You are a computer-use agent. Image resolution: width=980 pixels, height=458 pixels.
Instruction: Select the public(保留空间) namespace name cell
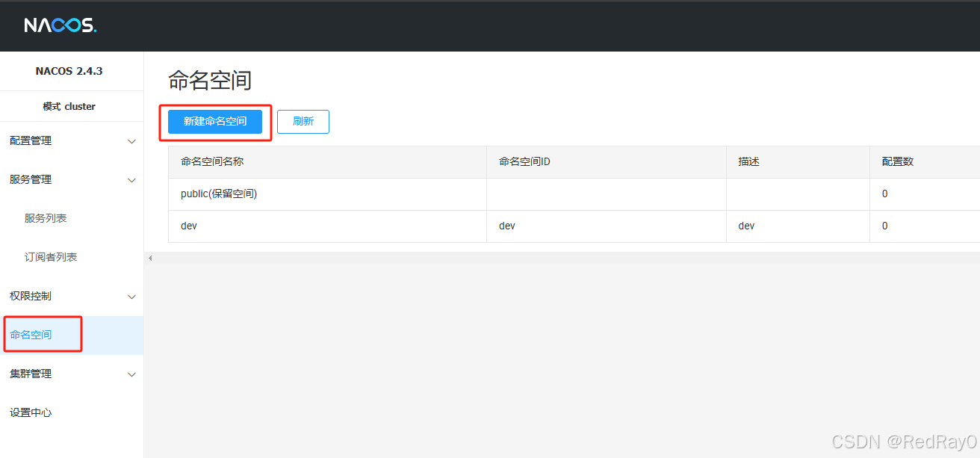tap(327, 194)
